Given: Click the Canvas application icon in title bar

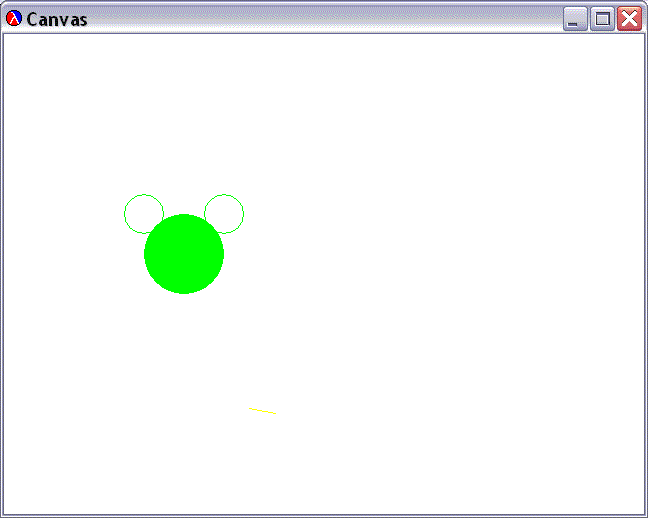Looking at the screenshot, I should [14, 19].
